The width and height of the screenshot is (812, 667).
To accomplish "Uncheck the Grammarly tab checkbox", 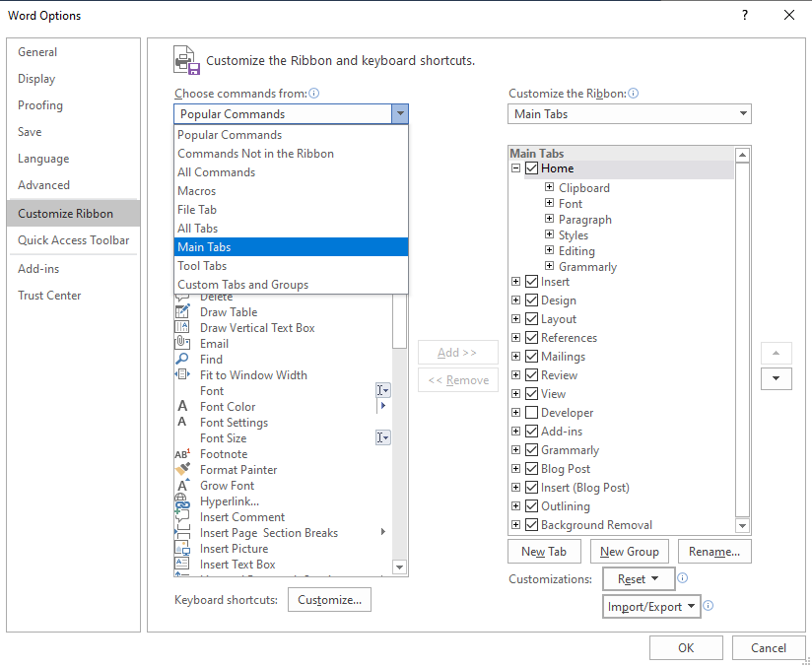I will (531, 450).
